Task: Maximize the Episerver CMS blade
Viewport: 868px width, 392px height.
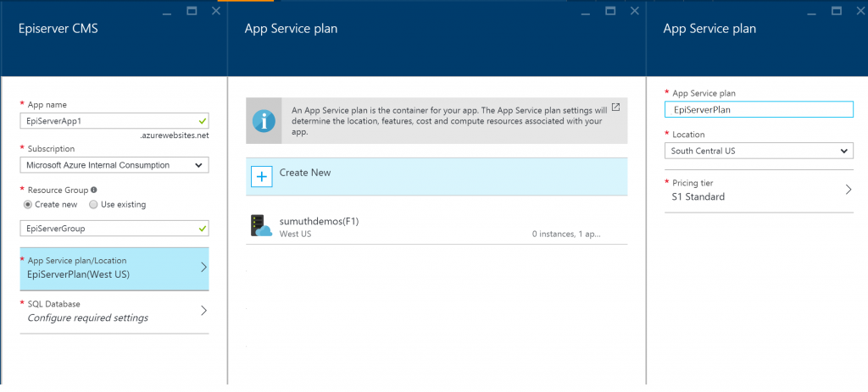Action: 192,11
